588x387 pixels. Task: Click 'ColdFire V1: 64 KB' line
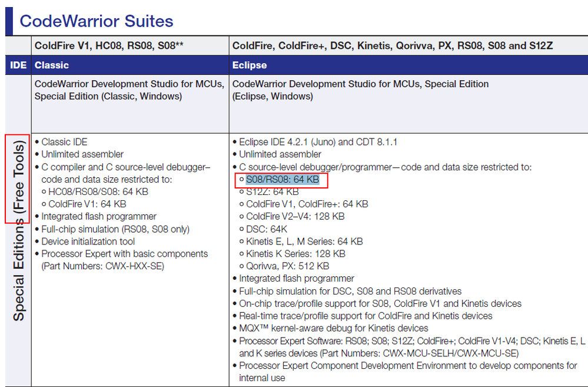click(x=87, y=204)
